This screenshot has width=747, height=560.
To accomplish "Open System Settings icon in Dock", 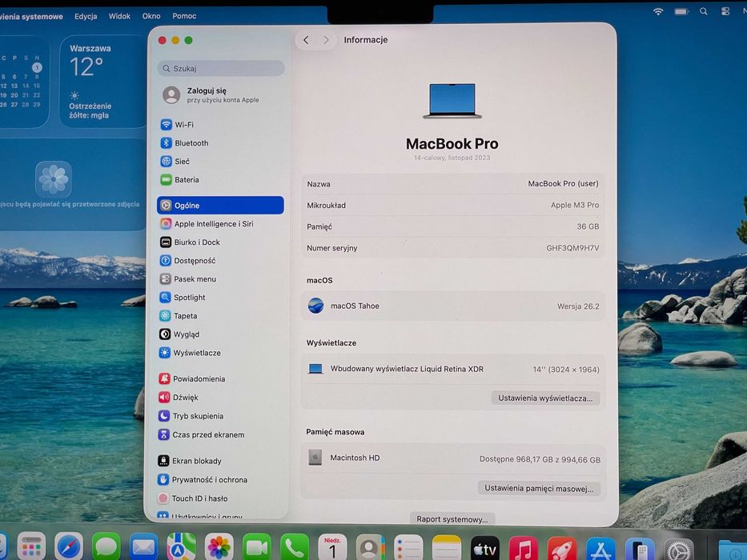I will click(678, 551).
